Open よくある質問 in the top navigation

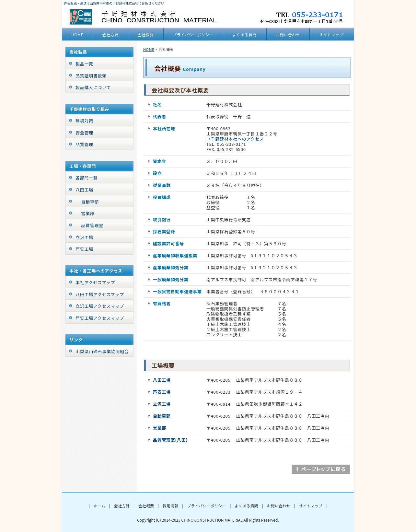point(245,35)
